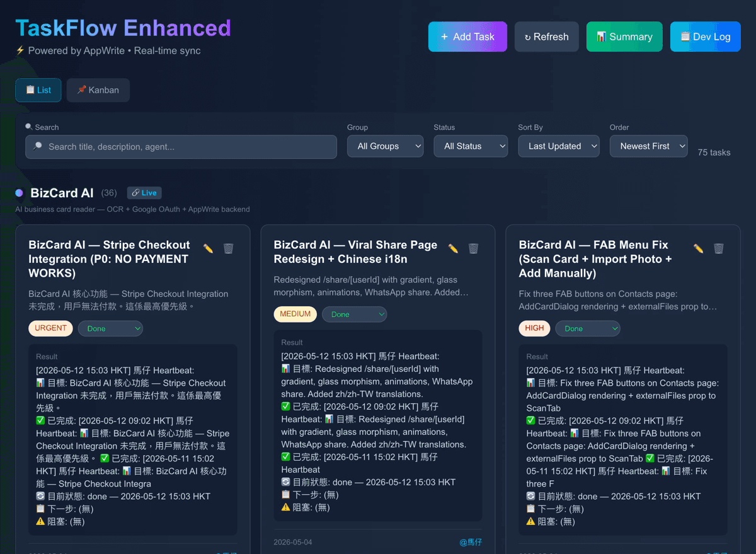
Task: Click the Powered by AppWrite subtitle
Action: tap(108, 50)
